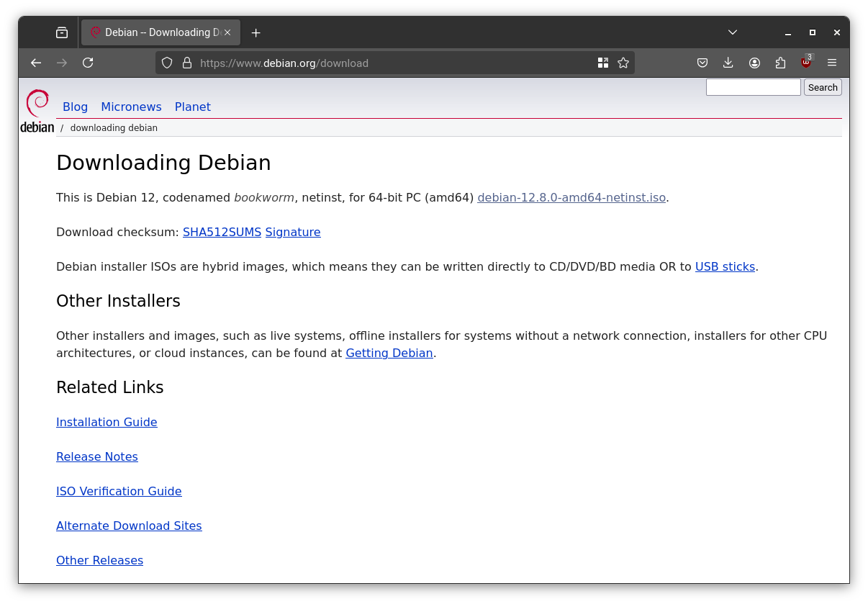The height and width of the screenshot is (604, 868).
Task: Open the Firefox account profile icon
Action: point(754,63)
